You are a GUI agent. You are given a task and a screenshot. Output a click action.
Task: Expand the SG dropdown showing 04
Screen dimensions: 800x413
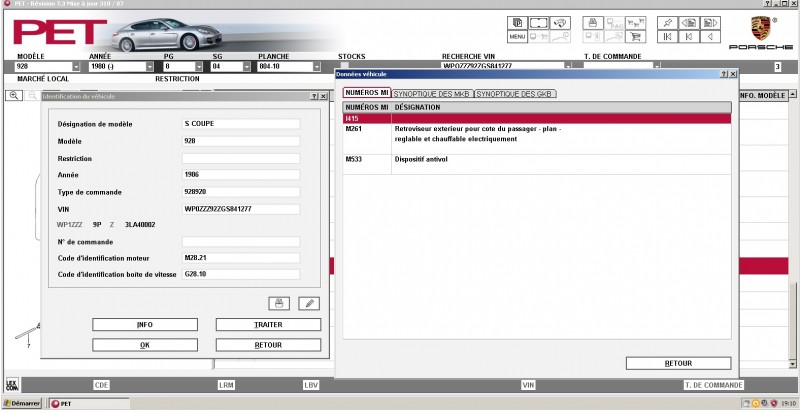247,66
